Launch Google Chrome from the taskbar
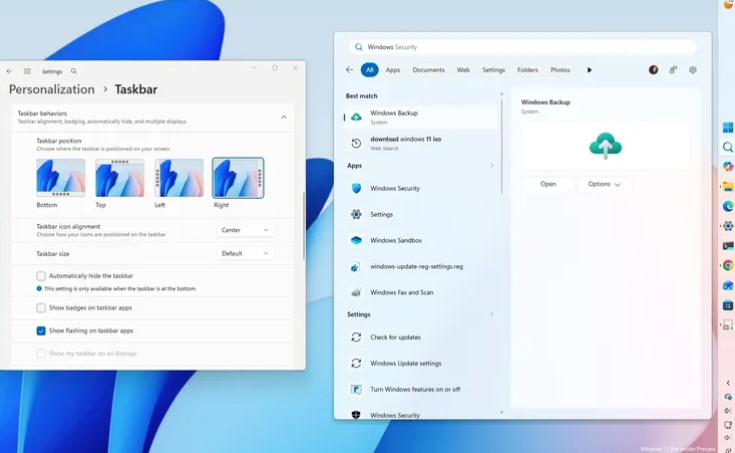735x453 pixels. pyautogui.click(x=728, y=265)
